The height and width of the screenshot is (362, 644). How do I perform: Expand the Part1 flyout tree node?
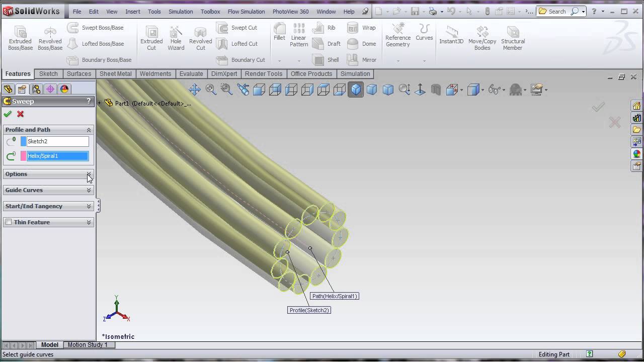99,103
